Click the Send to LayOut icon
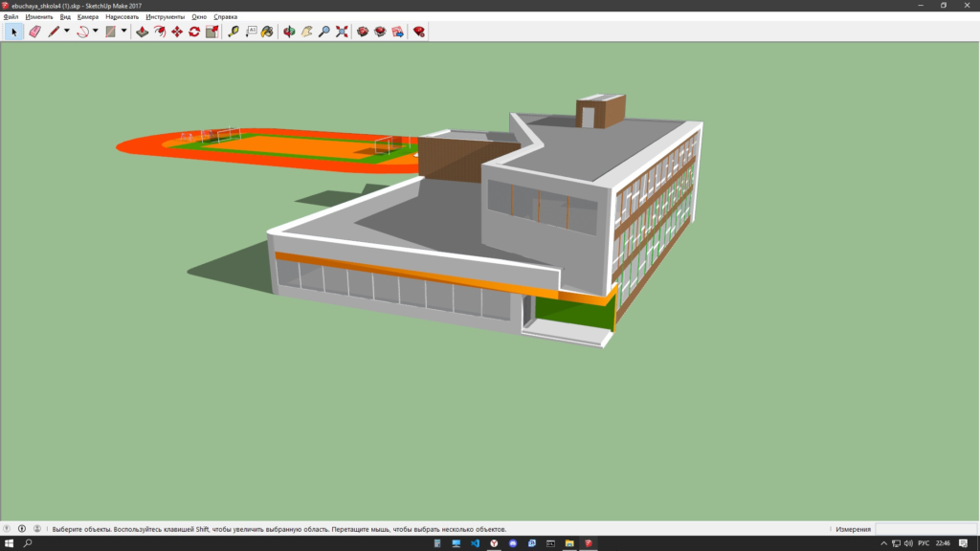The image size is (980, 551). (x=397, y=32)
